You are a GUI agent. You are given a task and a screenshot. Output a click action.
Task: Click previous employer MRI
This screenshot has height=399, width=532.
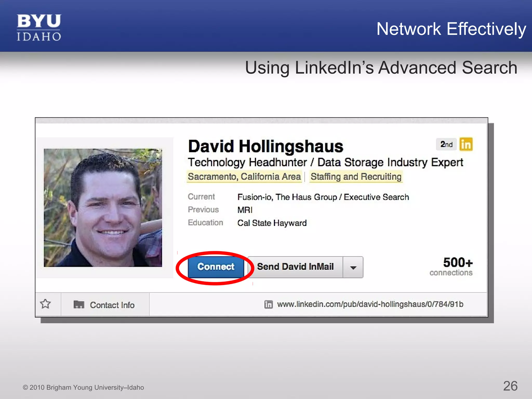point(245,210)
